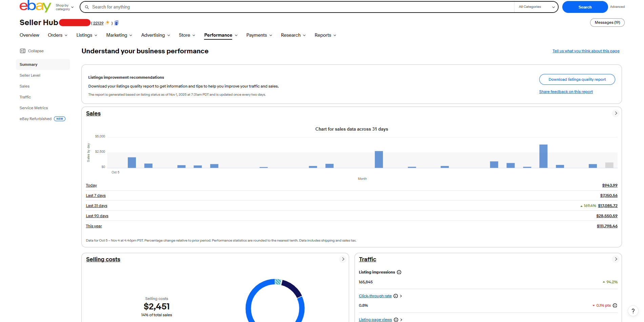644x322 pixels.
Task: Click the feedback score 22139 link
Action: (x=98, y=23)
